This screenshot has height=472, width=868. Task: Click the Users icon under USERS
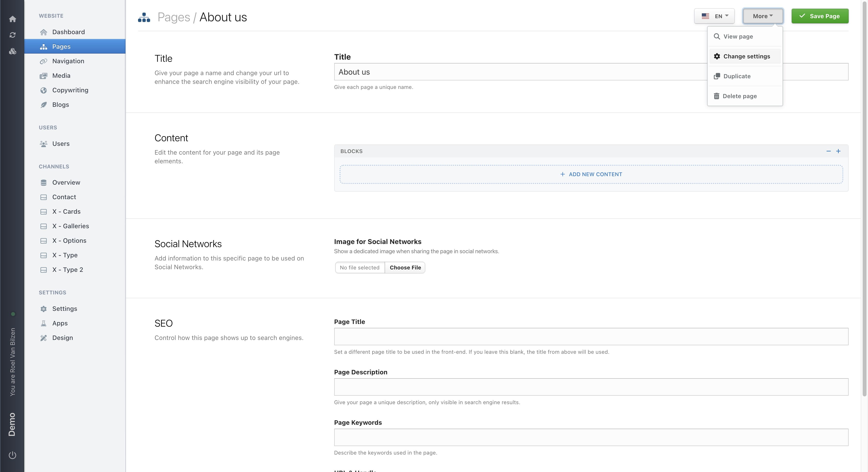tap(44, 144)
